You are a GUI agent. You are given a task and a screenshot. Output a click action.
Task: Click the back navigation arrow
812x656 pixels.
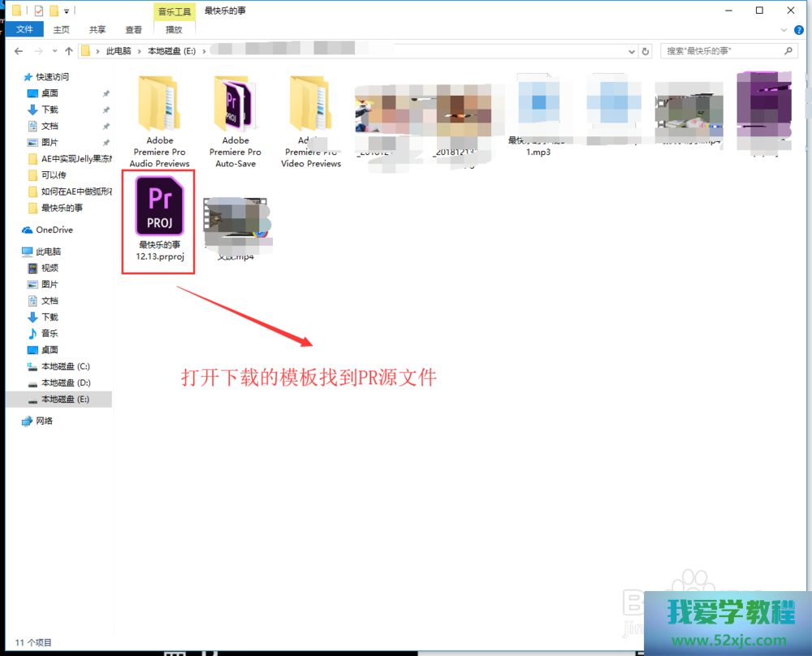[19, 51]
